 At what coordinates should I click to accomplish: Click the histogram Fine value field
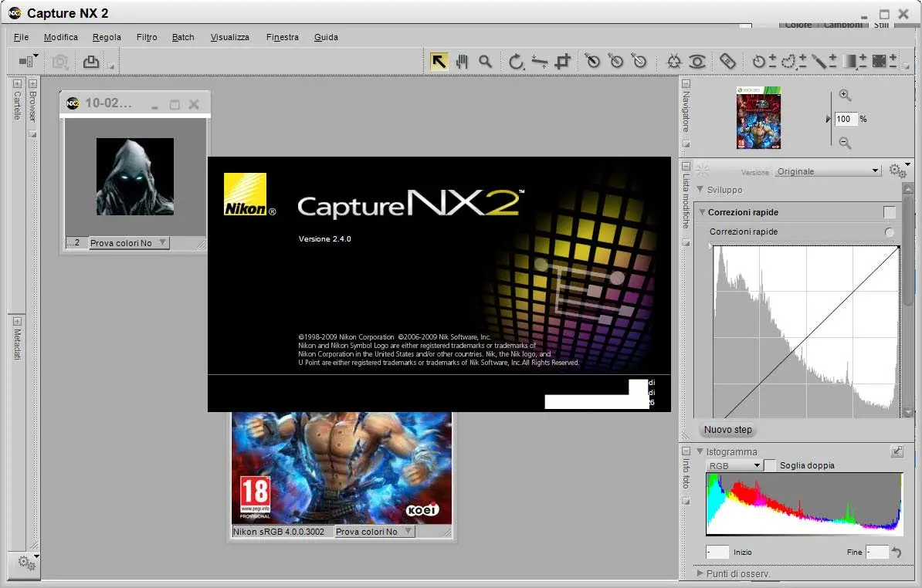coord(876,552)
